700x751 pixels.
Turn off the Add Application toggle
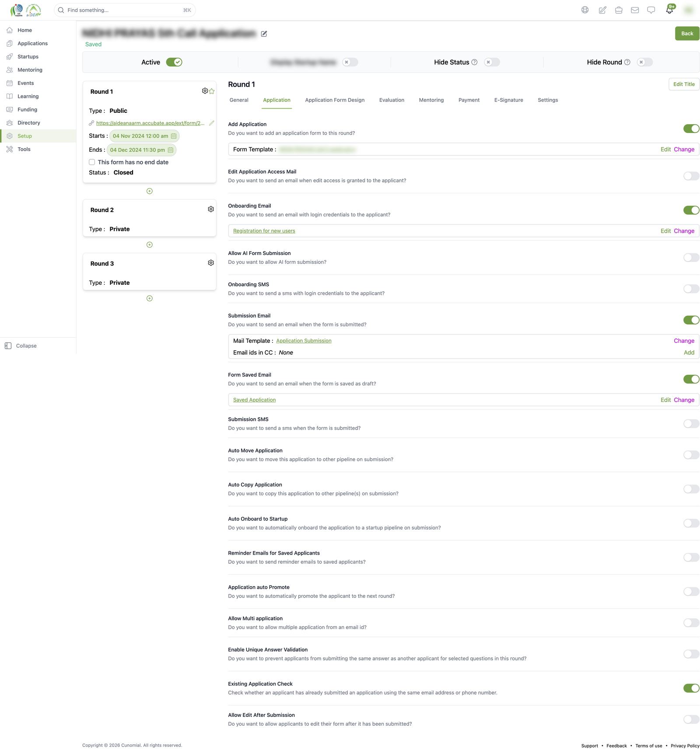click(x=691, y=129)
